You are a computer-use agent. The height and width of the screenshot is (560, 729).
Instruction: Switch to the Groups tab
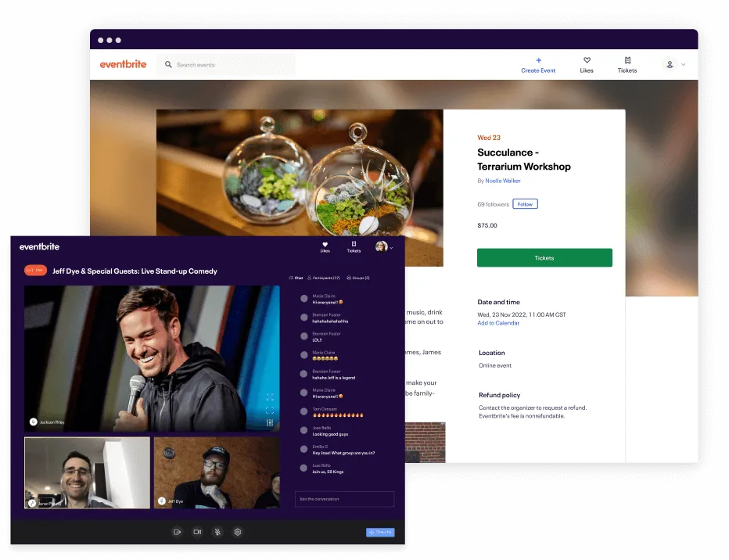pos(358,278)
